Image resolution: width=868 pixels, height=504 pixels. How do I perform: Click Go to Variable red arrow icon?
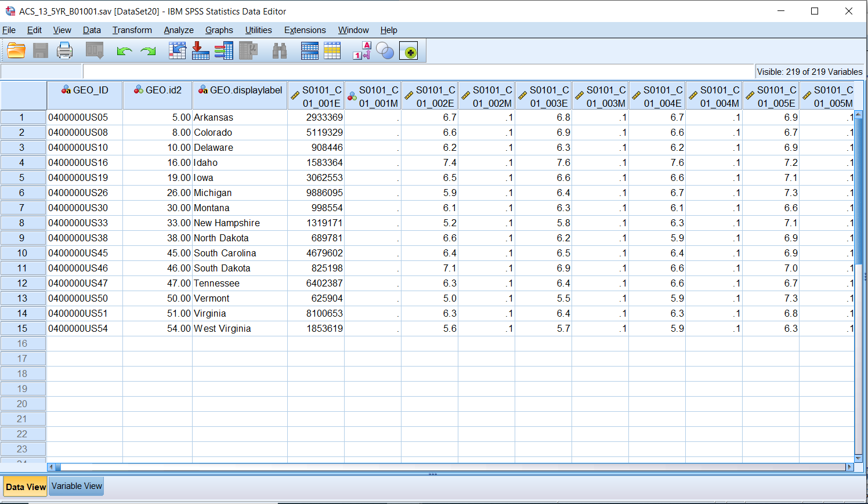200,51
